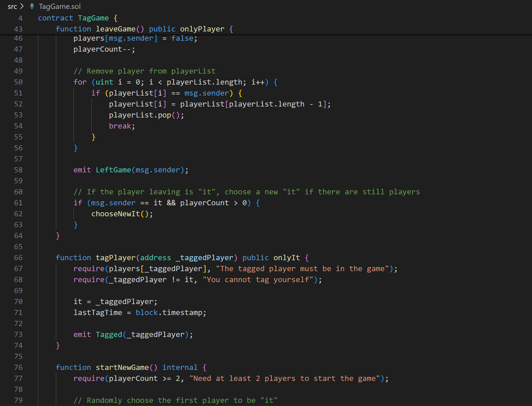Screen dimensions: 532x406
Task: Click the 'for' keyword on line 50
Action: coord(80,82)
